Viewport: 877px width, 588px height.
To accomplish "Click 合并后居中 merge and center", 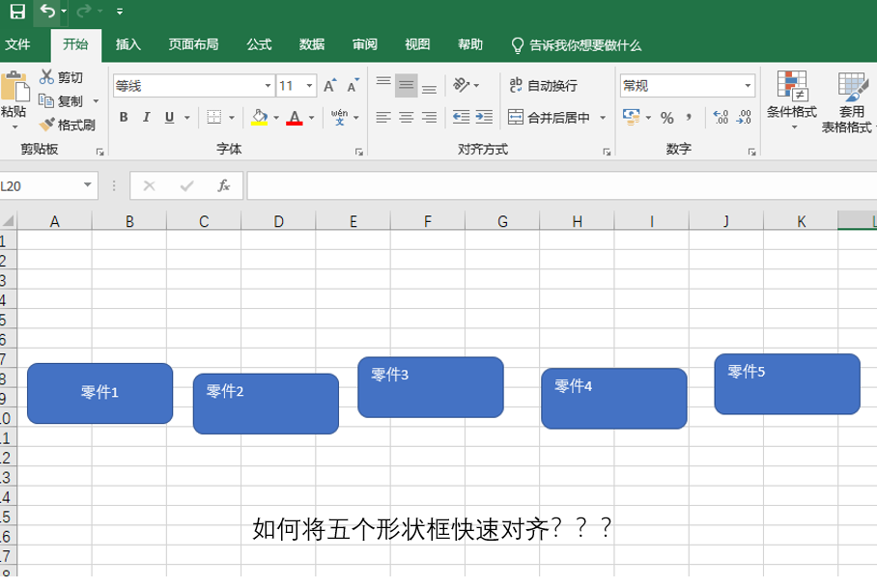I will click(550, 118).
